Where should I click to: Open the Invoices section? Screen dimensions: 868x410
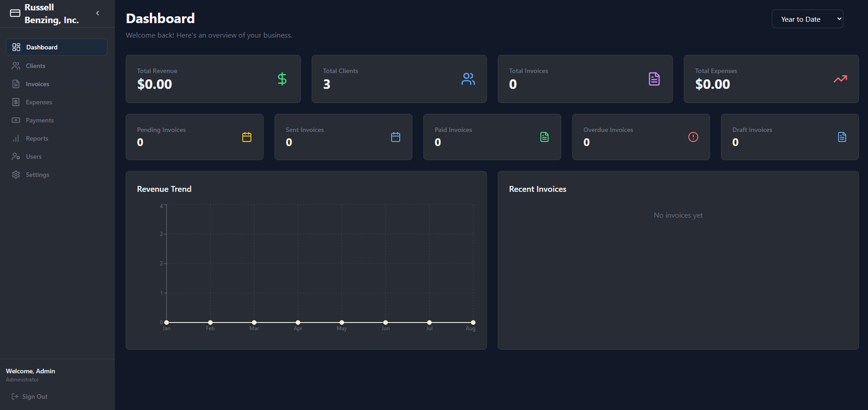(56, 84)
